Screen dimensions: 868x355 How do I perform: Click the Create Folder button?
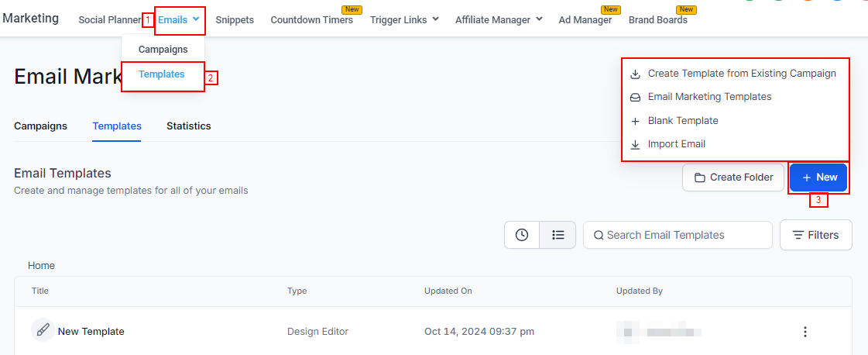tap(733, 177)
